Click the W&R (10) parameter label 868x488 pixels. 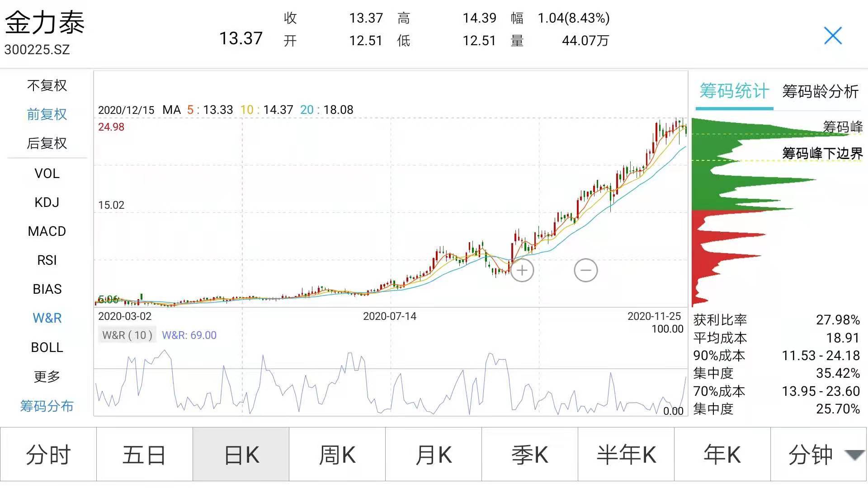127,335
